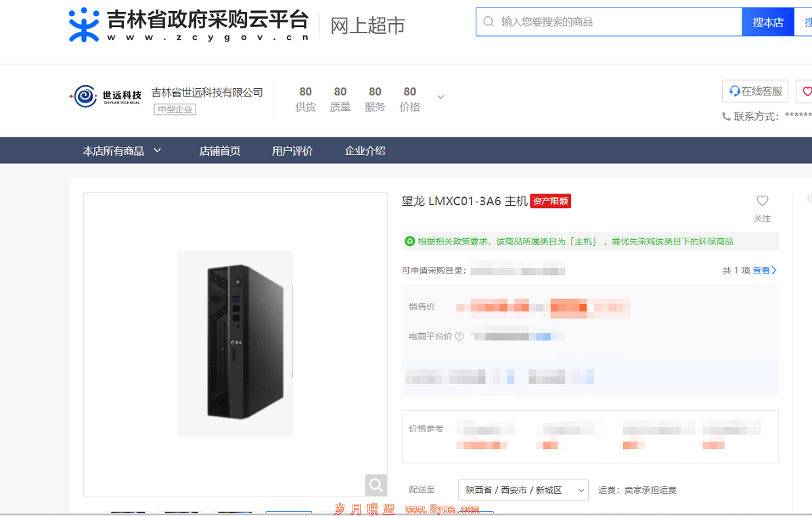The height and width of the screenshot is (516, 812).
Task: Click the 搜本店 search button
Action: click(768, 22)
